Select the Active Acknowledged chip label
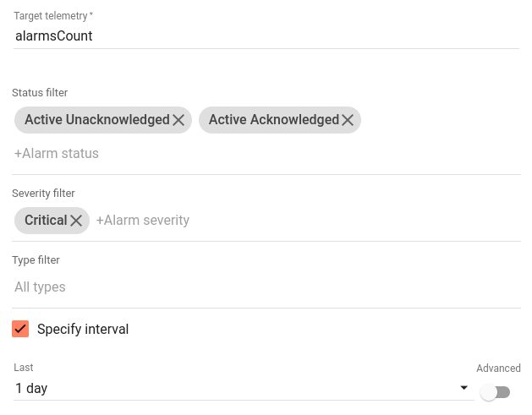 click(273, 120)
